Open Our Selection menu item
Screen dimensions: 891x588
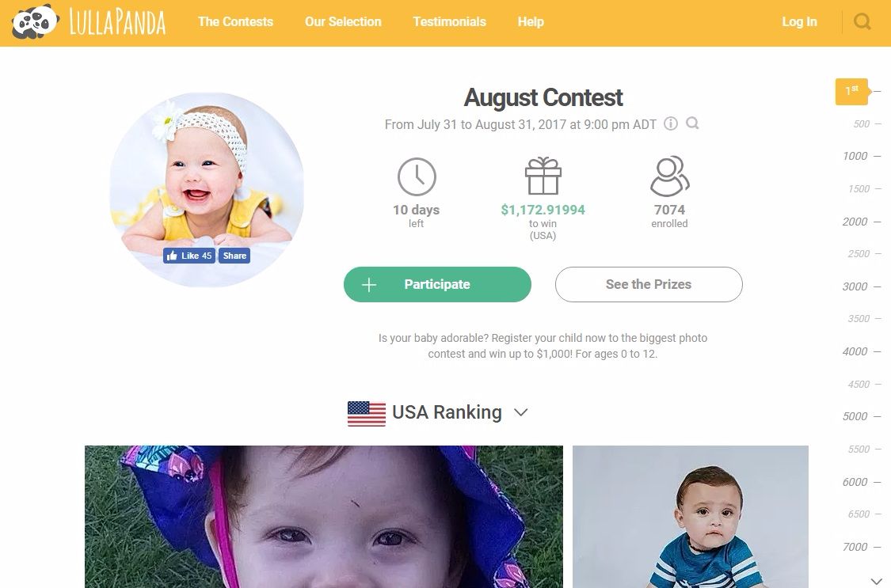[343, 21]
